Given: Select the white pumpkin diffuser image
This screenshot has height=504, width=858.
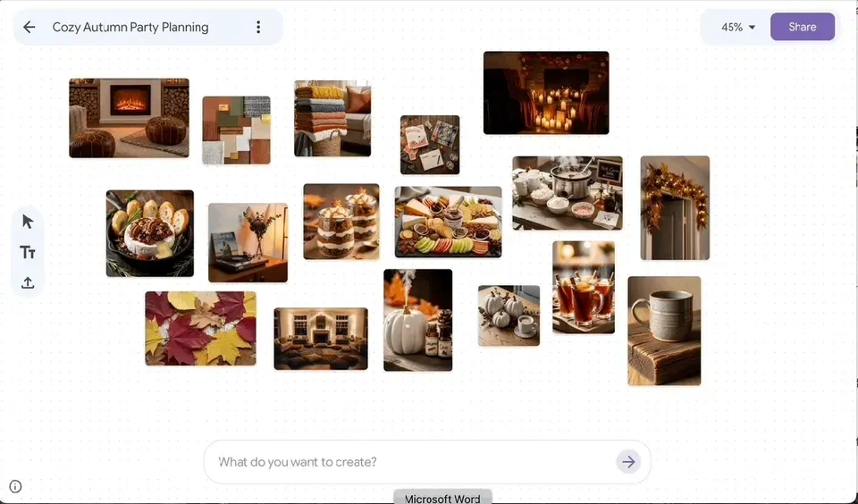Looking at the screenshot, I should coord(417,320).
